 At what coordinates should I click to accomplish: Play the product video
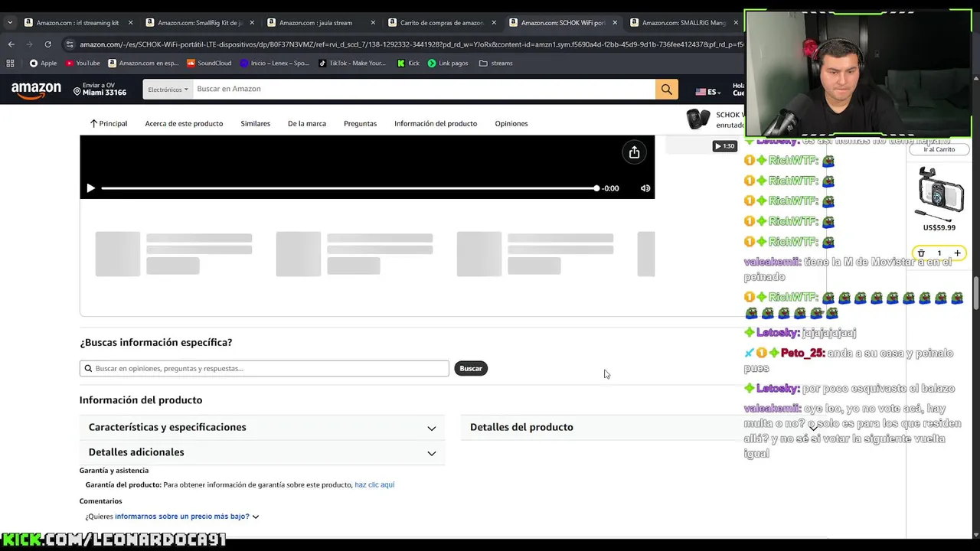pos(90,188)
